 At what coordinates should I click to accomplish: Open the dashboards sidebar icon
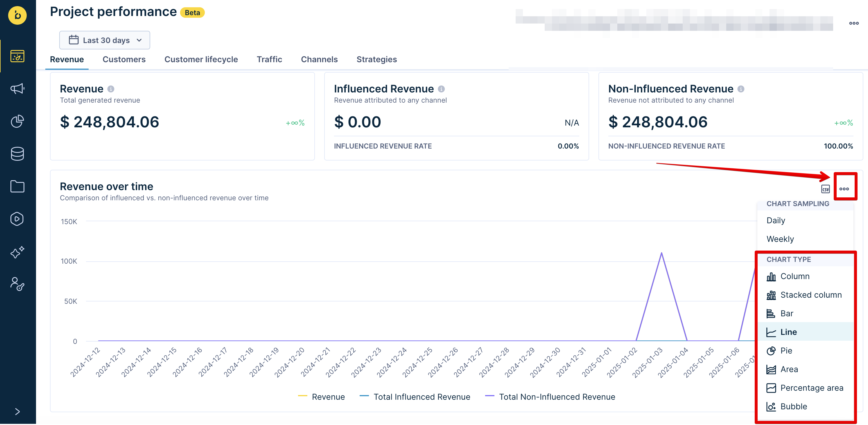click(x=17, y=56)
